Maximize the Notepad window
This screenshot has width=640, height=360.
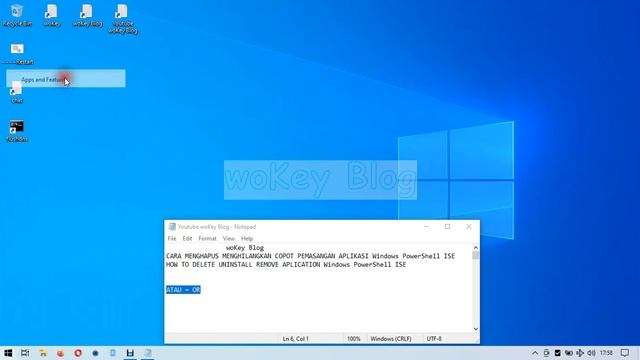tap(447, 227)
